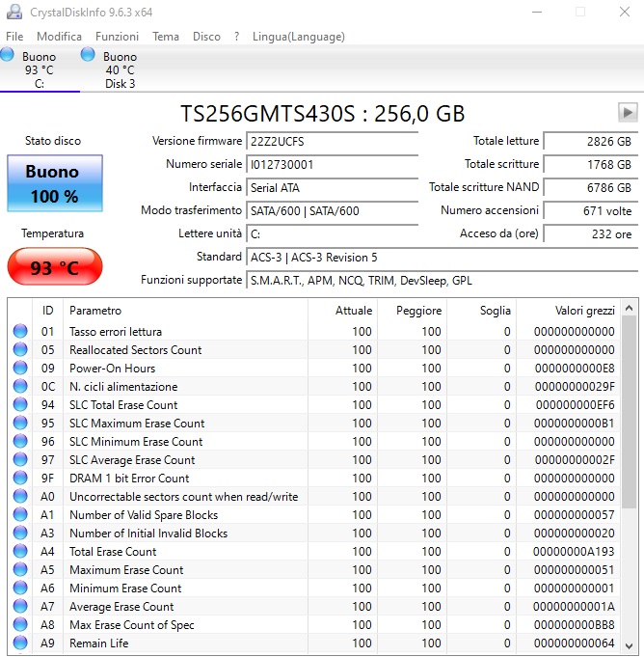Image resolution: width=644 pixels, height=657 pixels.
Task: Click status orb for Maximum Erase Count row A5
Action: [20, 569]
